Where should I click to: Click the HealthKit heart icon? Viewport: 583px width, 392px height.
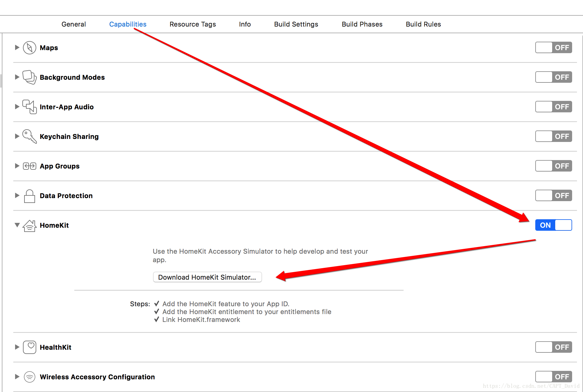click(30, 347)
